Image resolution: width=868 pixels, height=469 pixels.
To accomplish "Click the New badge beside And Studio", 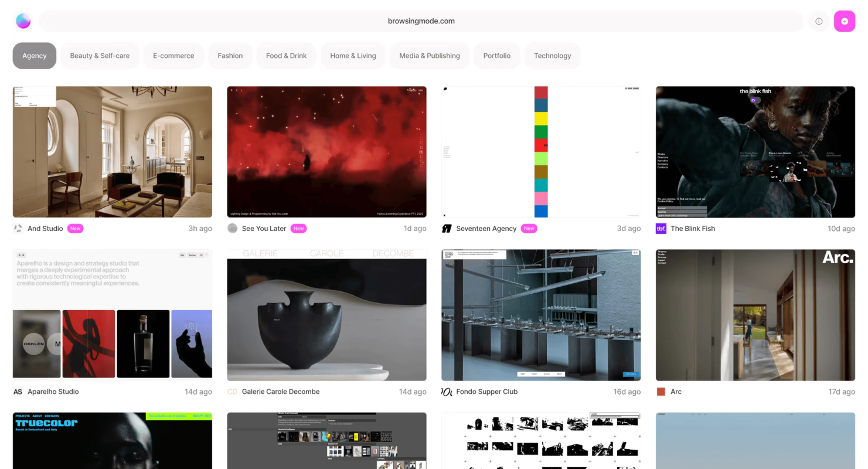I will click(x=75, y=229).
